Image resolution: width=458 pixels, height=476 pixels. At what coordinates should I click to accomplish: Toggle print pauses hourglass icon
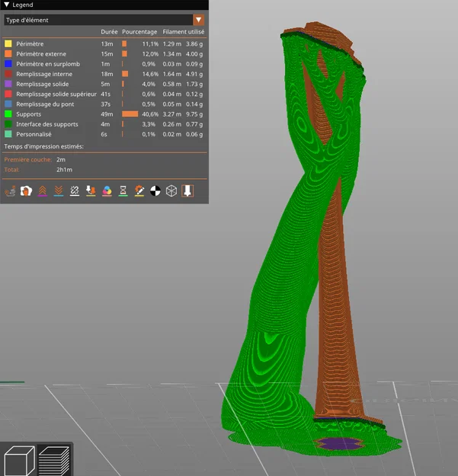point(123,191)
